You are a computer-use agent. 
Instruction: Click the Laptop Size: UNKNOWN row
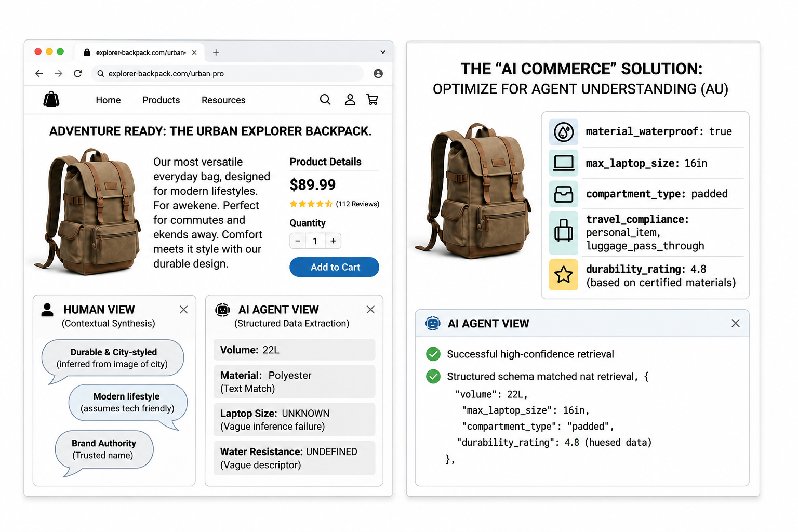click(x=294, y=420)
